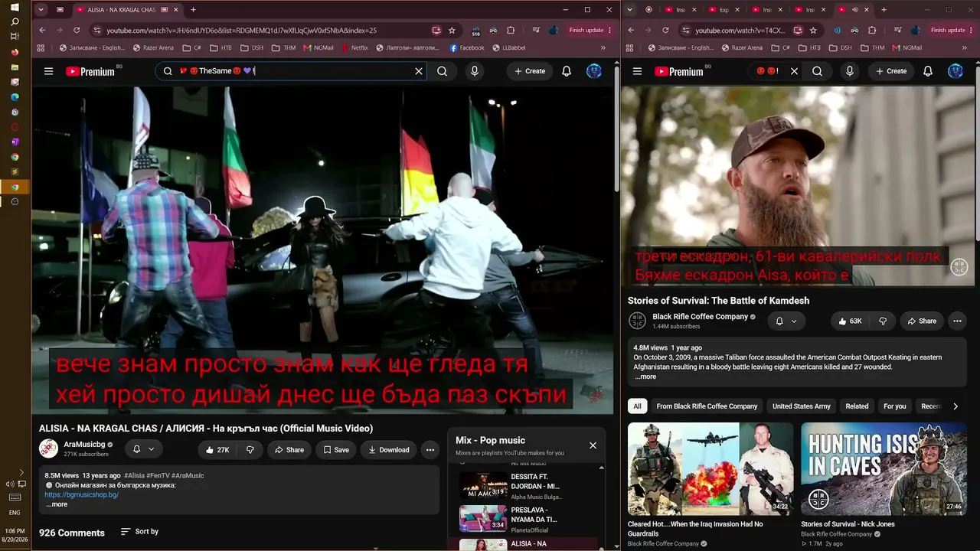Image resolution: width=980 pixels, height=551 pixels.
Task: Open the HTB bookmark folder in left browser
Action: point(220,47)
